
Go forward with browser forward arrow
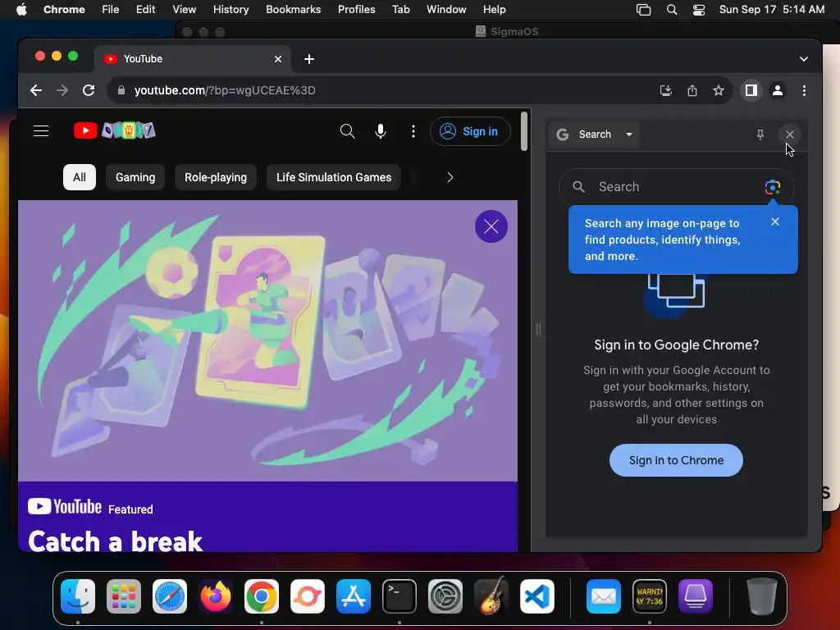[x=62, y=90]
